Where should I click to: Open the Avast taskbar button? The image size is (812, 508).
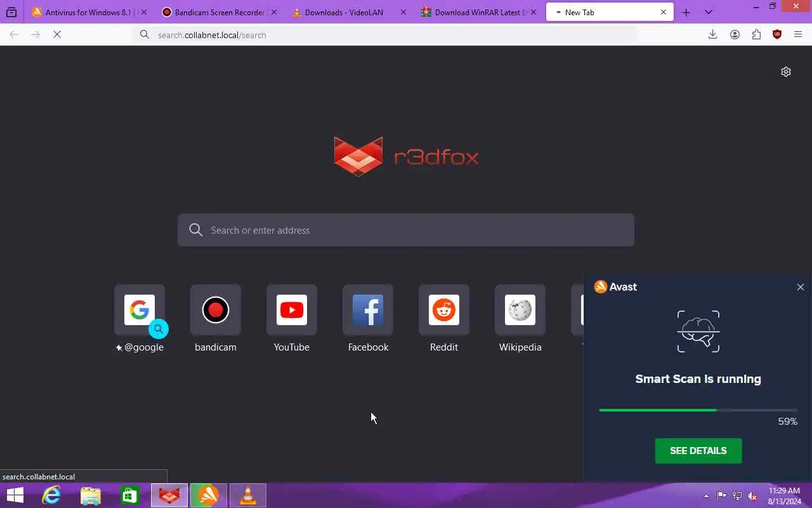coord(209,495)
